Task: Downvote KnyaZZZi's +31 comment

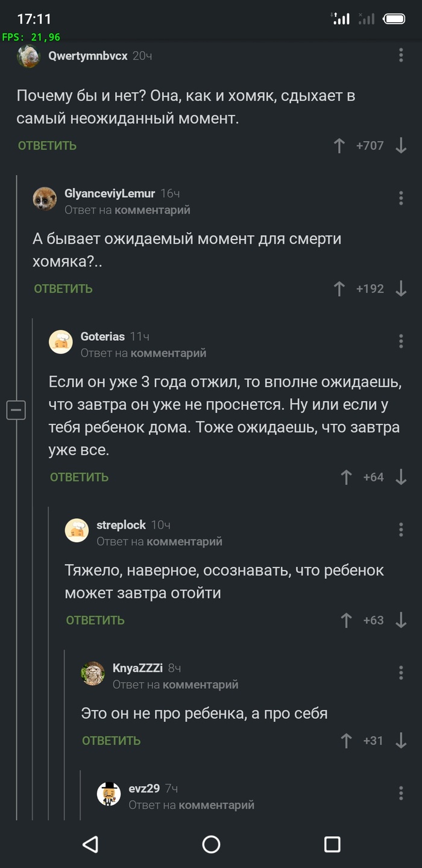Action: pos(401,741)
